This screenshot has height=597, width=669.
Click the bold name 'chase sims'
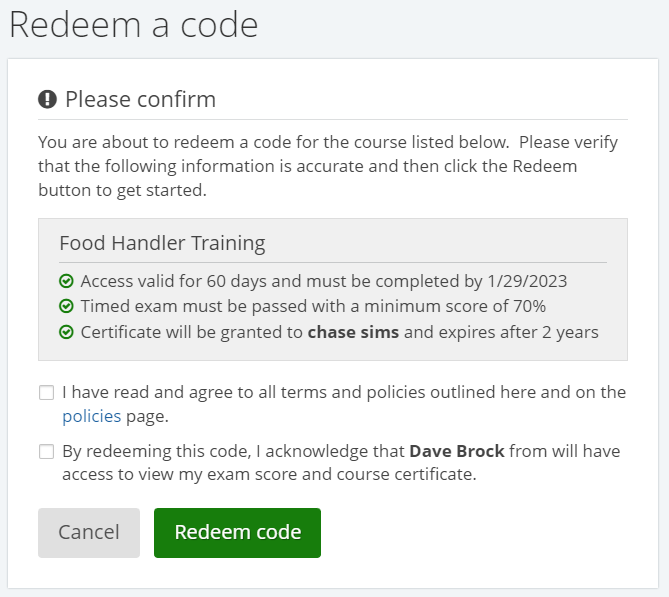[353, 332]
